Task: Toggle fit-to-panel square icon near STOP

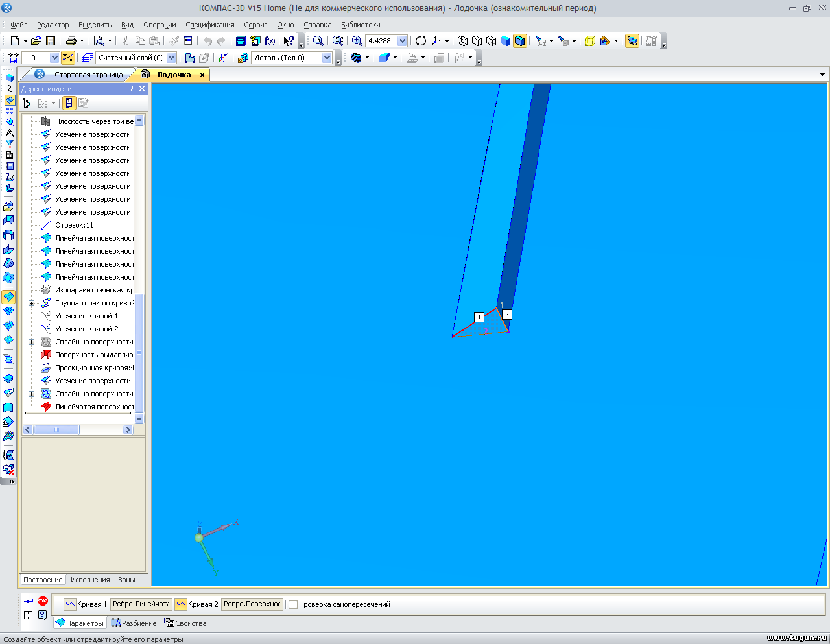Action: coord(29,615)
